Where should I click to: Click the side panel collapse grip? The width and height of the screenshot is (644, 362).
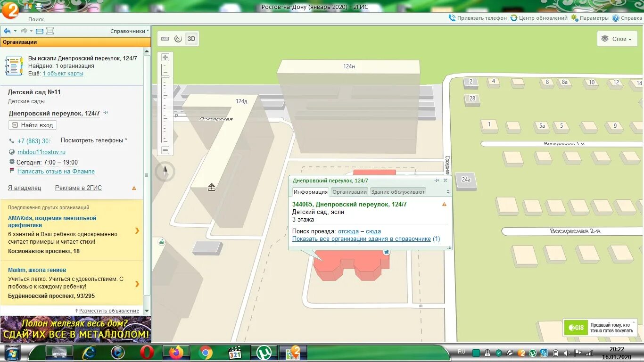[147, 174]
